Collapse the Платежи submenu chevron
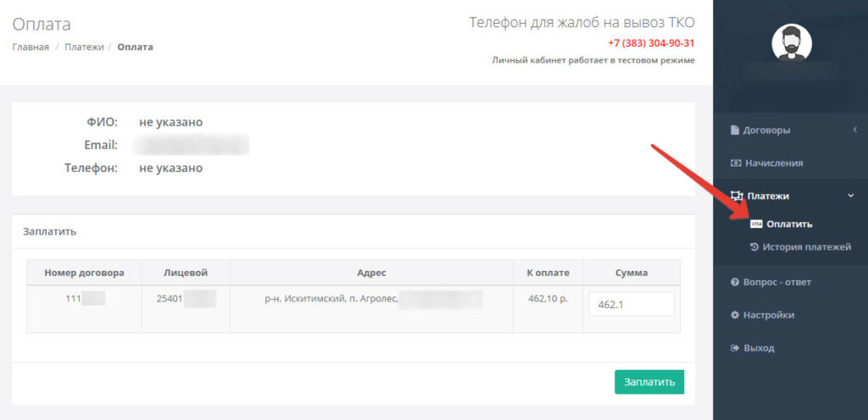 pyautogui.click(x=851, y=196)
